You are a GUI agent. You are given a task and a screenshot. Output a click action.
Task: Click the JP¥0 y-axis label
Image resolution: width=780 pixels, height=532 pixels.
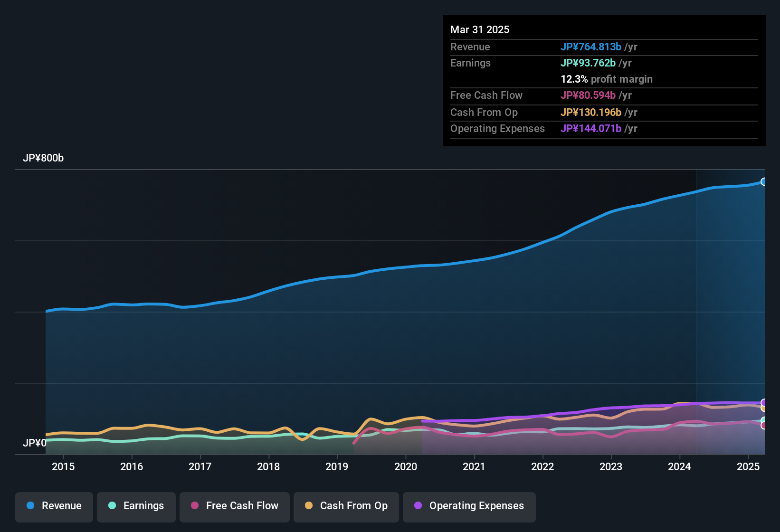pos(35,443)
